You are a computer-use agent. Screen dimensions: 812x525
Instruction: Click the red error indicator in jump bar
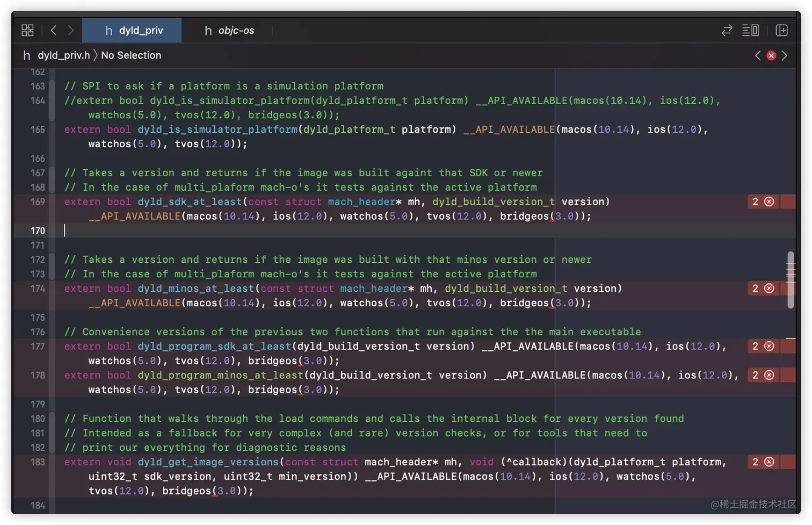(771, 55)
